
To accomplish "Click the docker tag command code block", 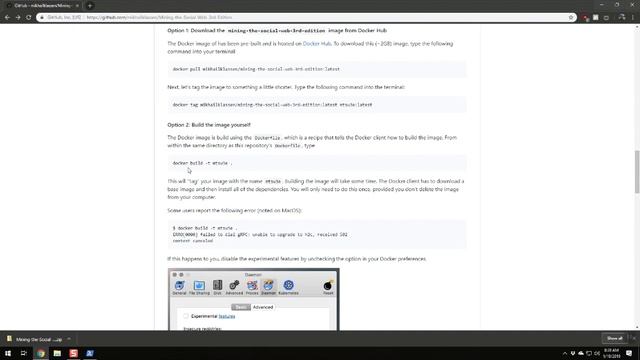I will coord(317,104).
